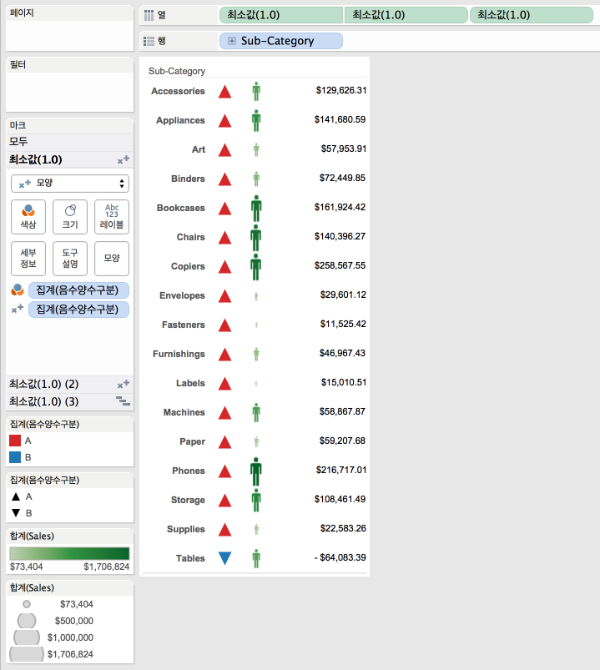
Task: Click the 크기 (Size) card button
Action: [70, 218]
